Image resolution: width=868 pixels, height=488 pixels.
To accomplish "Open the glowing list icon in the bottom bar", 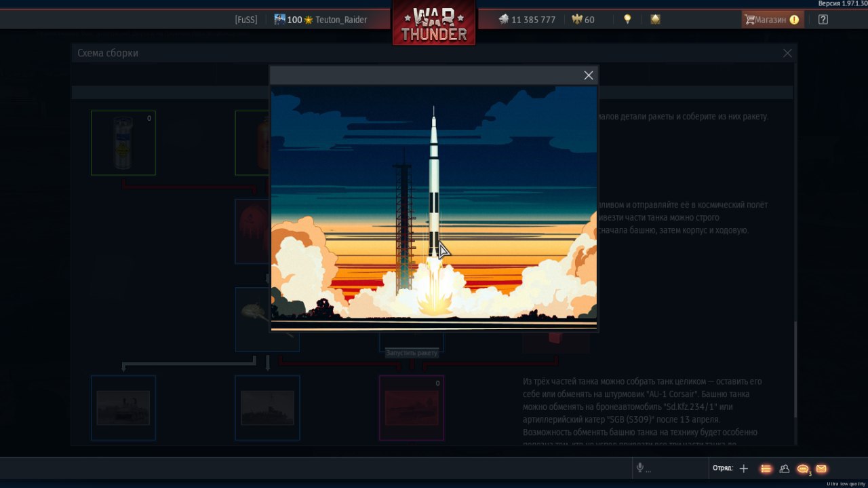I will tap(766, 468).
